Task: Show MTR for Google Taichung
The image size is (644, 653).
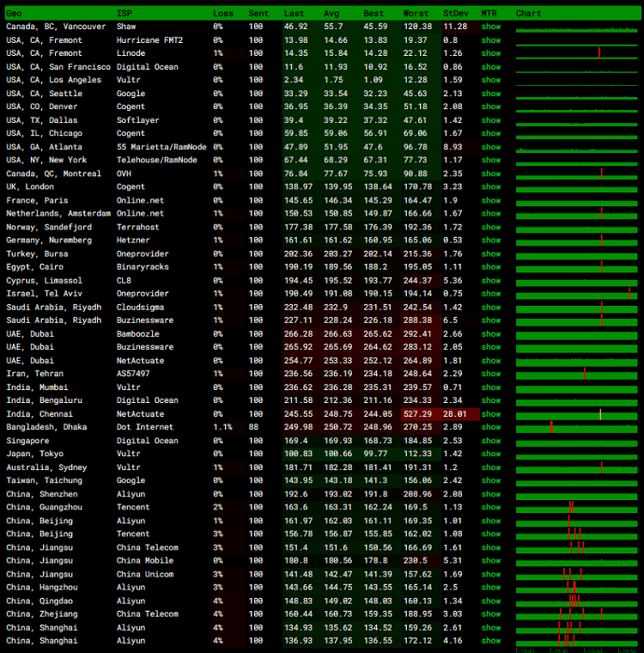Action: (491, 480)
